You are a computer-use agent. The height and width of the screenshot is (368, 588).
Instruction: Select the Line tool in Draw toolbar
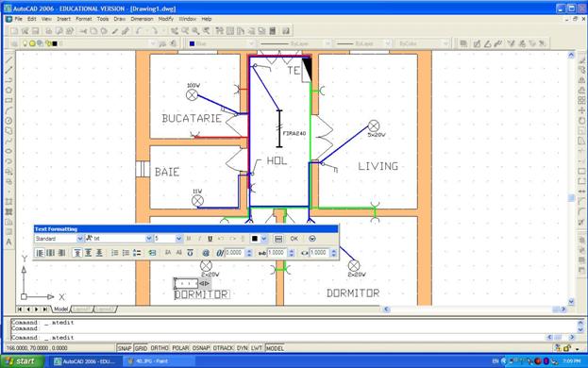9,60
